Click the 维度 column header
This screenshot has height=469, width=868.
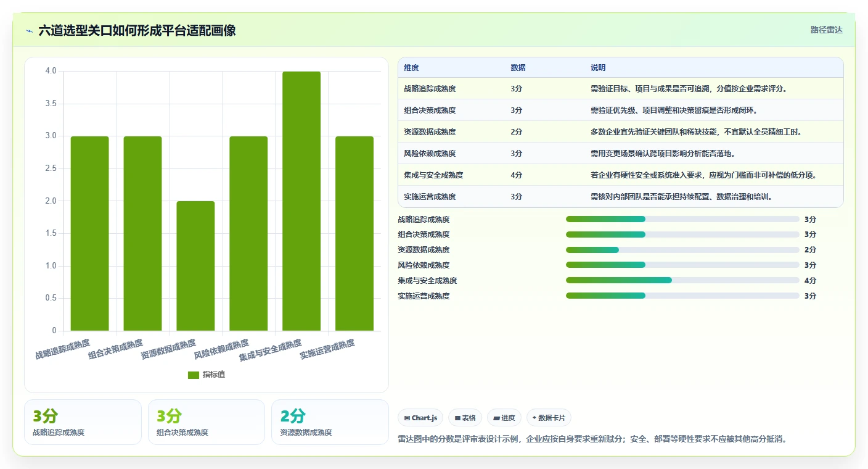pos(412,68)
